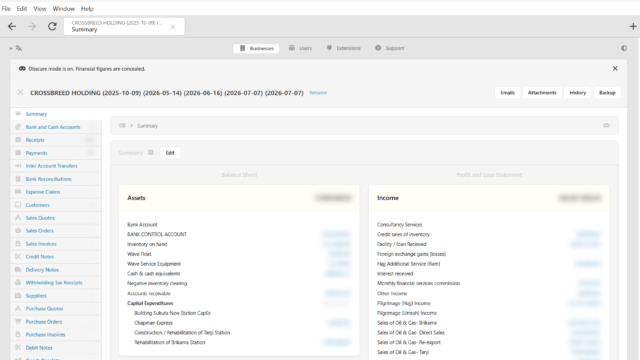Click the Receipts sidebar icon
This screenshot has width=640, height=360.
pos(18,140)
